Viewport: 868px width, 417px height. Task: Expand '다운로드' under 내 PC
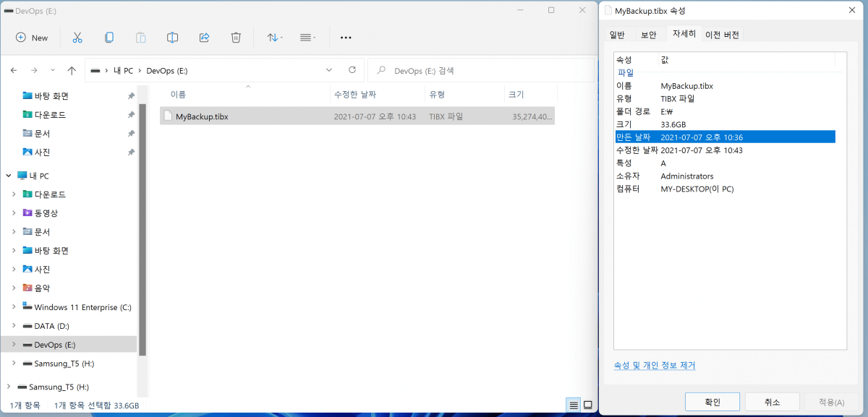[14, 194]
